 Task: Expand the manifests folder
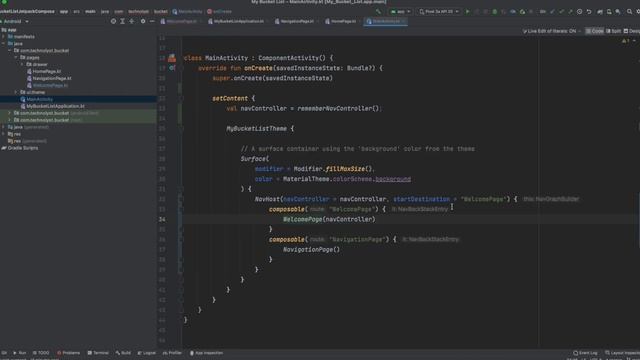tap(4, 37)
